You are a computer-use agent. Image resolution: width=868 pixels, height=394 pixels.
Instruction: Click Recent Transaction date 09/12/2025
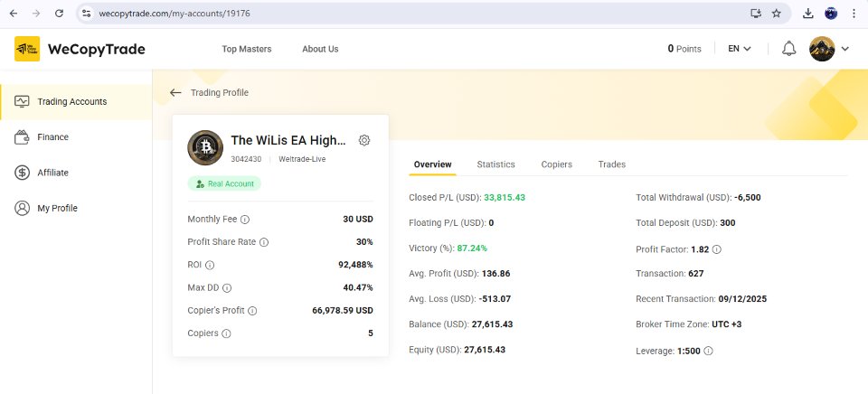[x=742, y=299]
